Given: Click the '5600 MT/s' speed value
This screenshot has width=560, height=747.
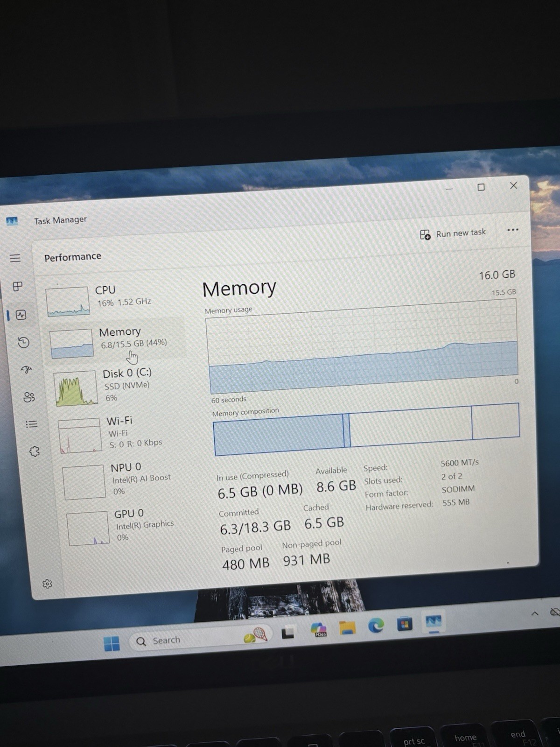Looking at the screenshot, I should click(x=460, y=463).
